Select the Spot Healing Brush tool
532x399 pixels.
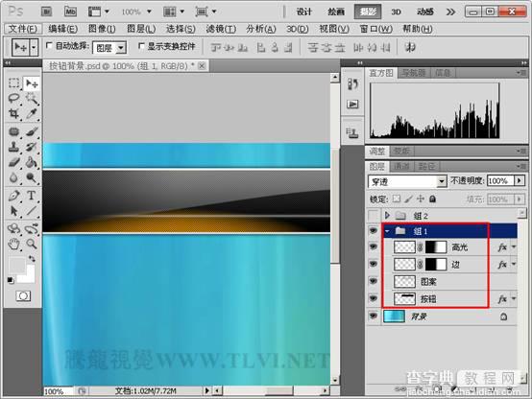pos(13,131)
